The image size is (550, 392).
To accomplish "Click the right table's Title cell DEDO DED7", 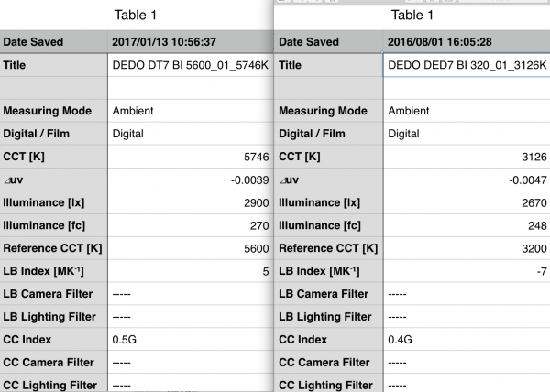I will (x=467, y=65).
